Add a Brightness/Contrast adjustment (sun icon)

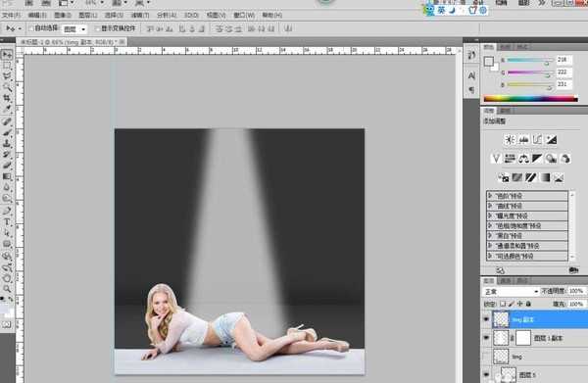coord(510,140)
